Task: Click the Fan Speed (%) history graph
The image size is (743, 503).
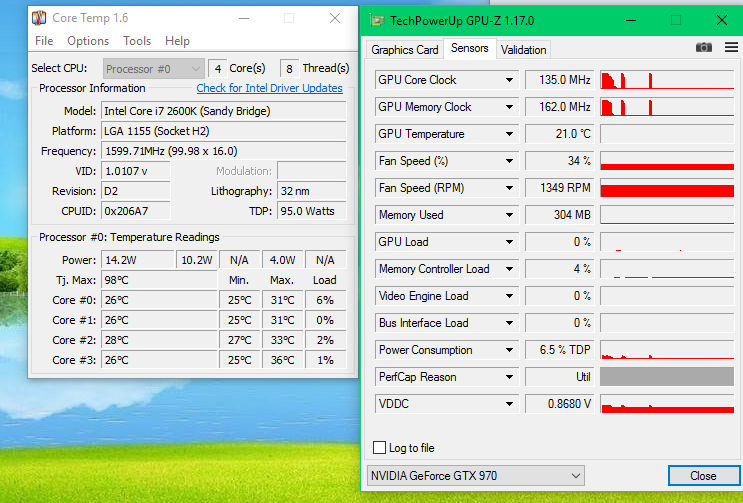Action: tap(667, 161)
